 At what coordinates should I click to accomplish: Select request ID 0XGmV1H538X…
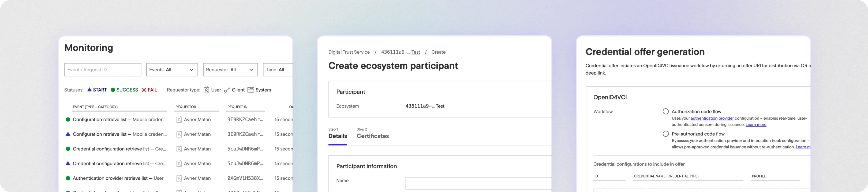click(245, 178)
